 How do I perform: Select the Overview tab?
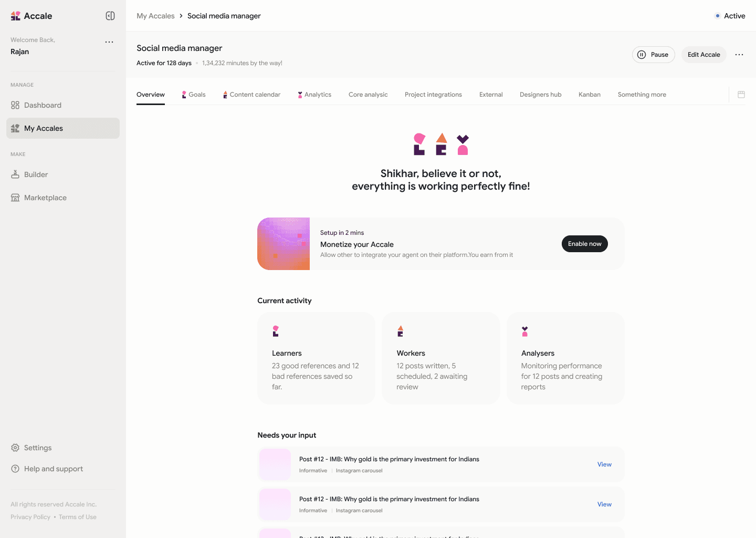(151, 95)
